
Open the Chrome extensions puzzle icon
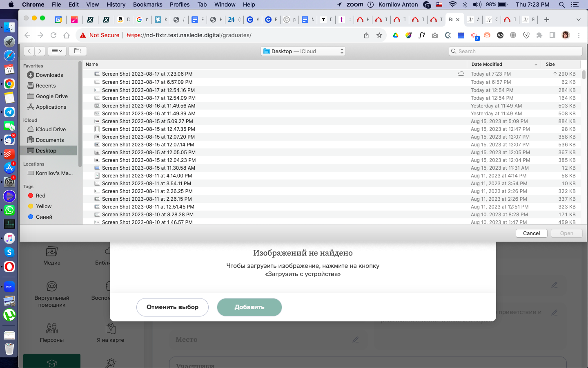[x=539, y=35]
